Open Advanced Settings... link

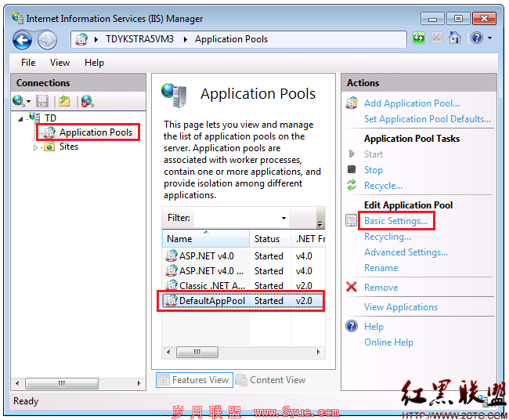coord(406,252)
